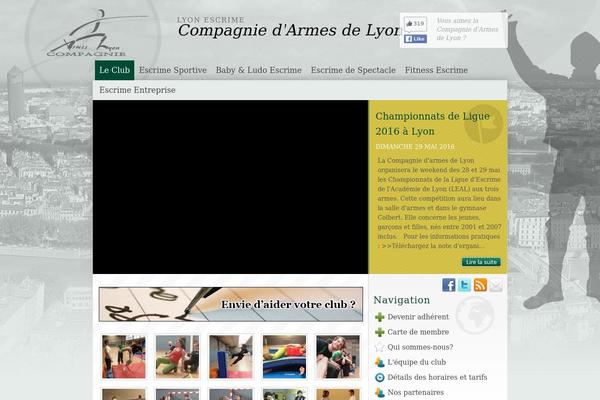Open the Baby & Ludo Escrime menu
600x400 pixels.
coord(259,70)
